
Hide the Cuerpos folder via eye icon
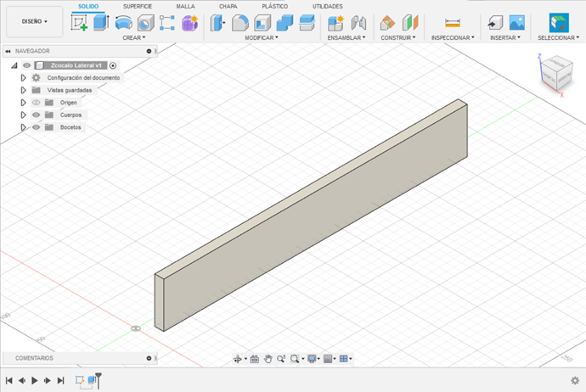36,115
